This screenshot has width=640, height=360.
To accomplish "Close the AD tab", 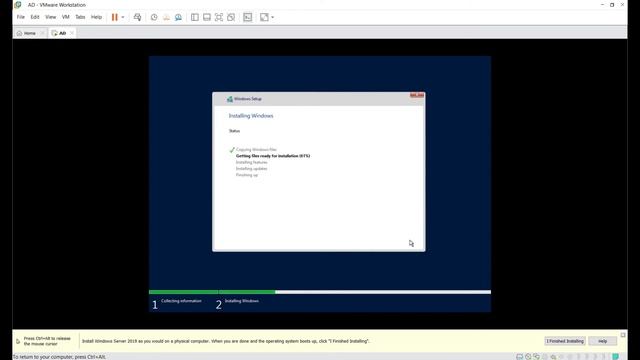I will [x=72, y=33].
